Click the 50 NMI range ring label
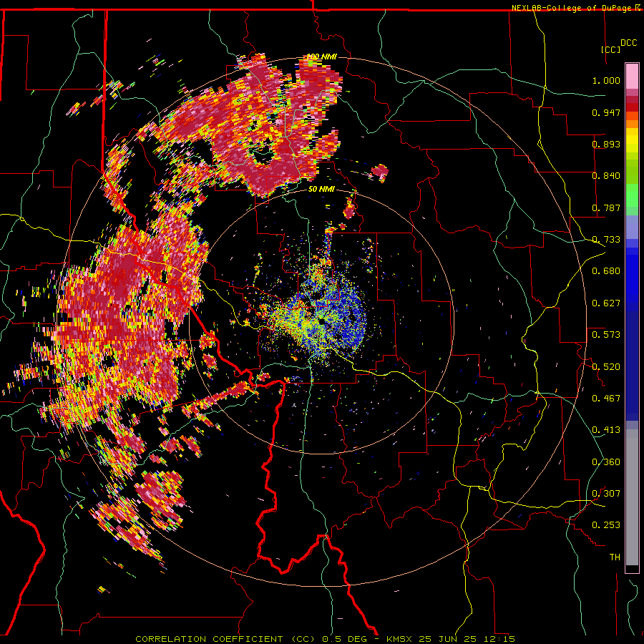Image resolution: width=644 pixels, height=644 pixels. [x=321, y=190]
